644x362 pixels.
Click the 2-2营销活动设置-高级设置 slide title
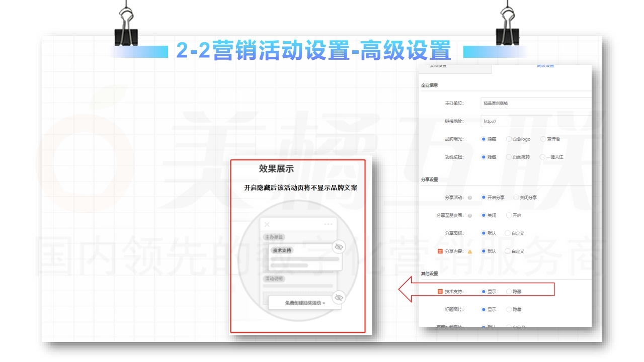tap(313, 51)
